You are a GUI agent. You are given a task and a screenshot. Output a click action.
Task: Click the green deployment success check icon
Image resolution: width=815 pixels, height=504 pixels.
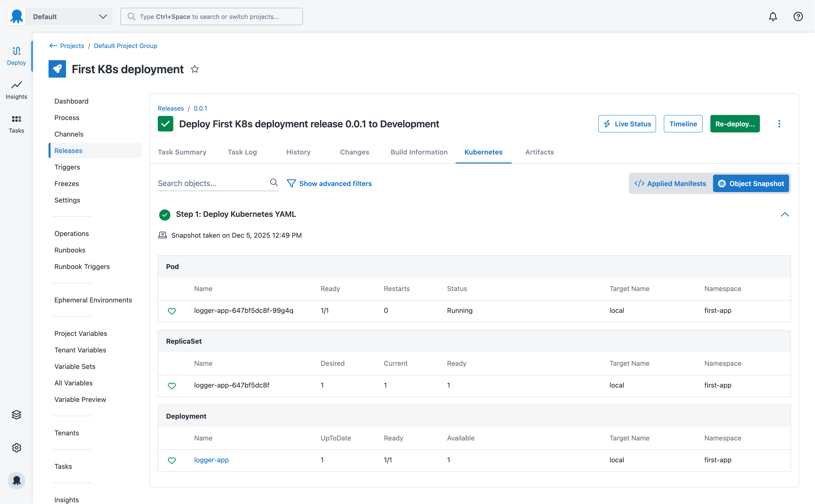point(165,124)
